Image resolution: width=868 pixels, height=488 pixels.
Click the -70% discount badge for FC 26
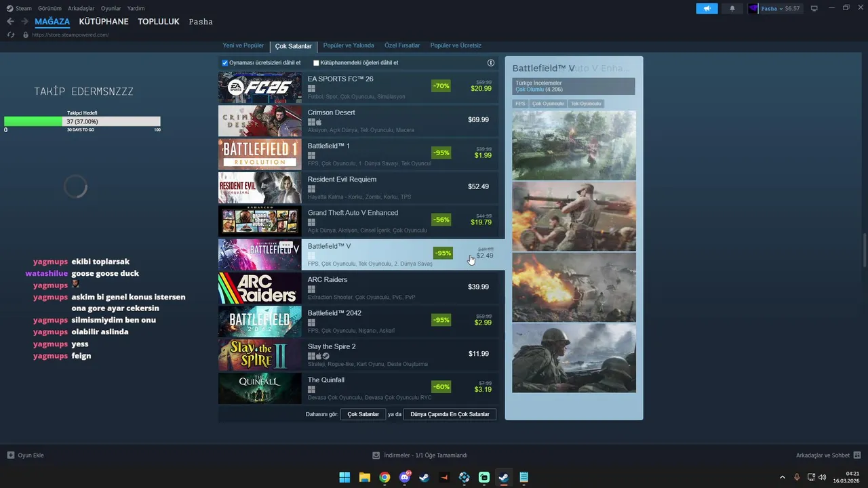441,86
